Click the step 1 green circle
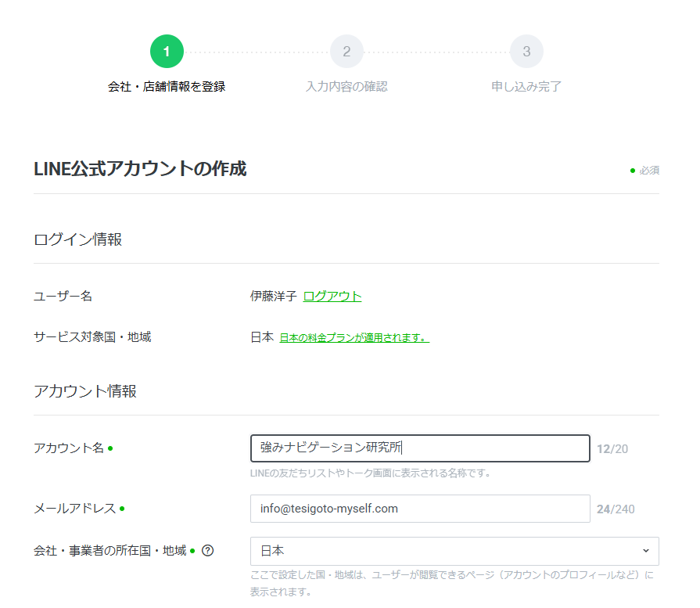Viewport: 700px width, 608px height. [x=167, y=52]
